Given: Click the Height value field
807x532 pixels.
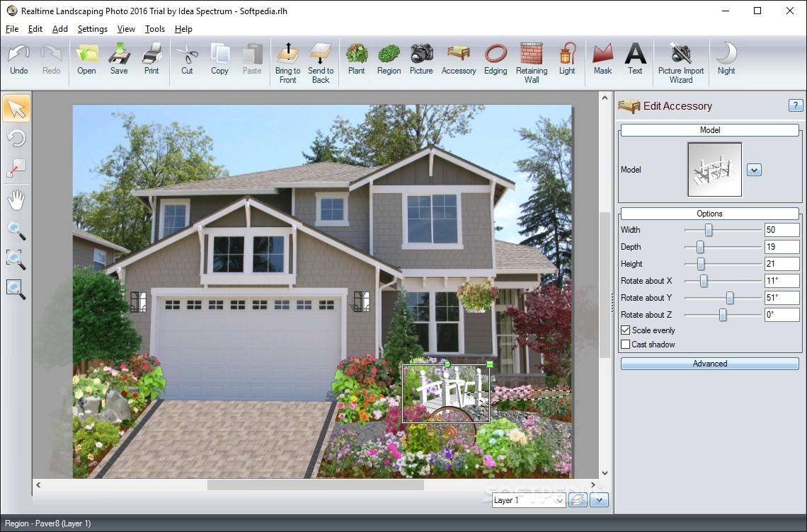Looking at the screenshot, I should point(782,264).
